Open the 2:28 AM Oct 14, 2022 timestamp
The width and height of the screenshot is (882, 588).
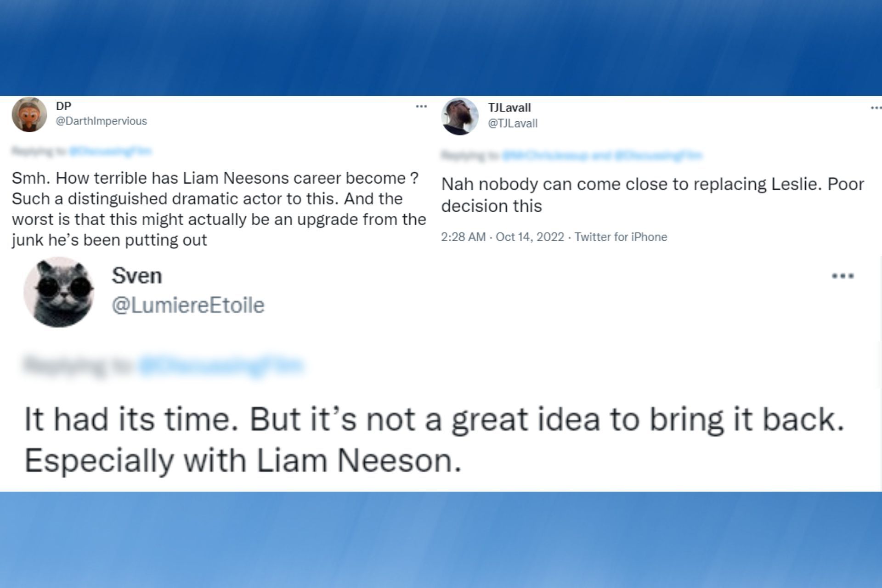(502, 237)
